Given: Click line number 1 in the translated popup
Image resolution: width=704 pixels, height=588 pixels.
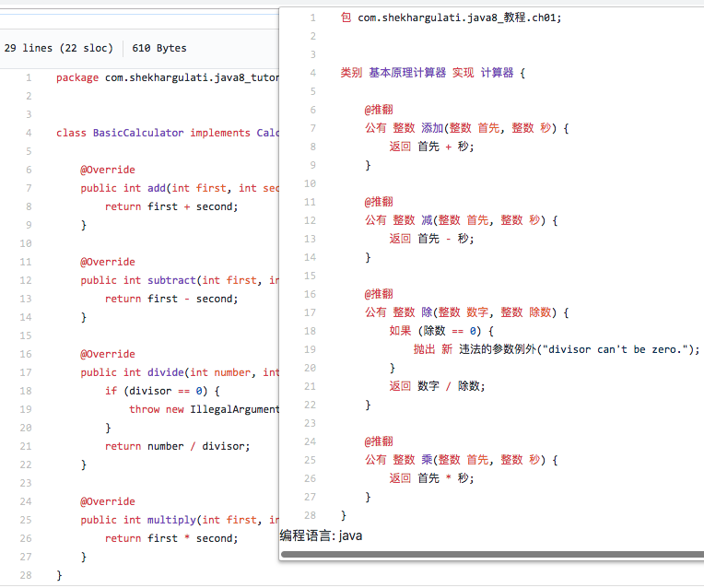Looking at the screenshot, I should [x=313, y=18].
